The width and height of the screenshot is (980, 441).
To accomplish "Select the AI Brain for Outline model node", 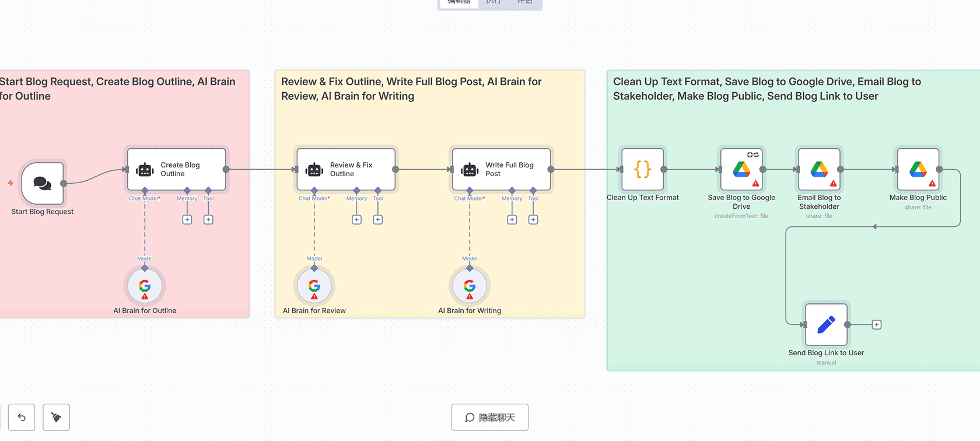I will pos(145,286).
